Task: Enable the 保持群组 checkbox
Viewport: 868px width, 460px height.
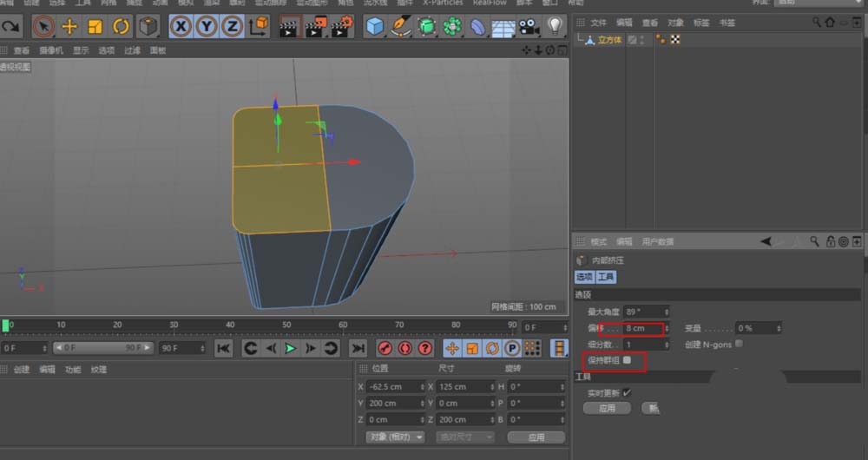Action: click(x=627, y=359)
